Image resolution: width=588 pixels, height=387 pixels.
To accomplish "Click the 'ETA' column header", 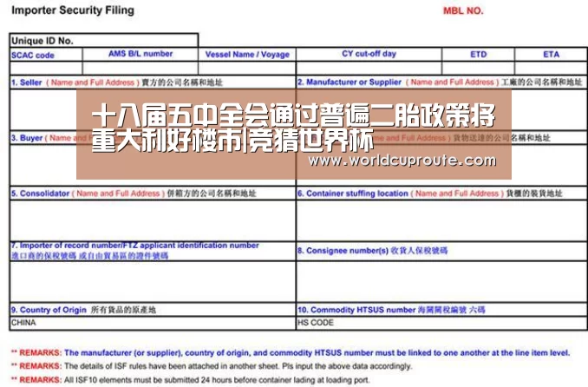I will coord(552,55).
